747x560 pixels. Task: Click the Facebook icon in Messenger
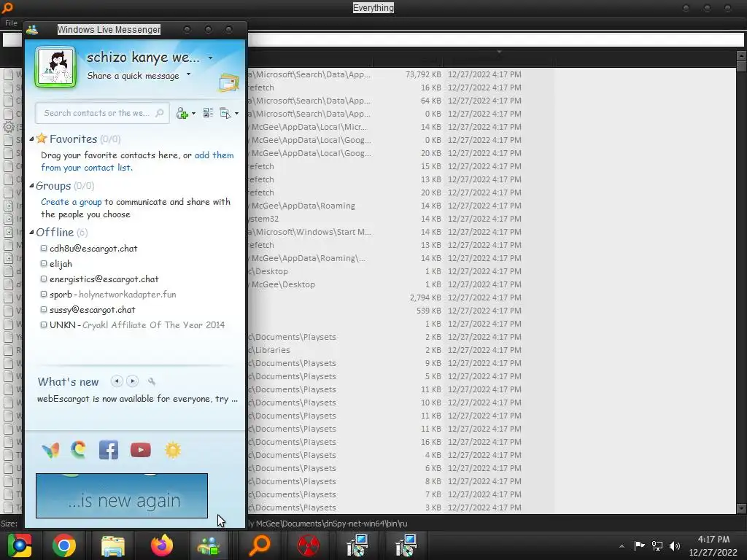pos(109,450)
